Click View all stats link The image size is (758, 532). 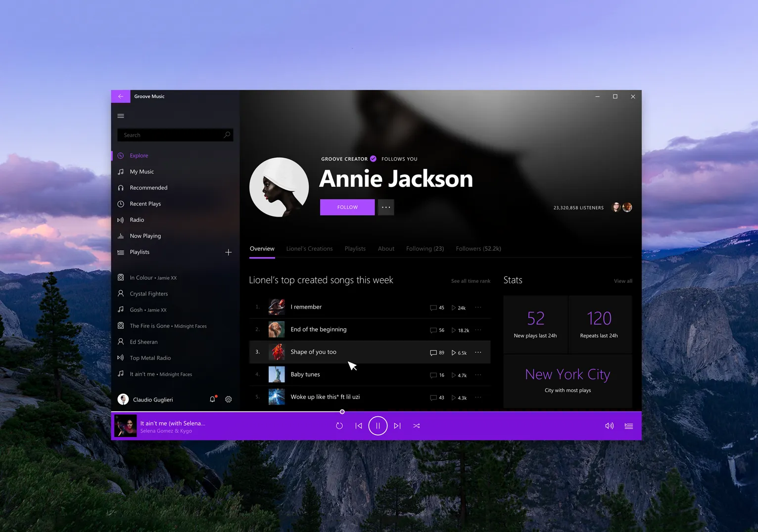[x=623, y=281]
